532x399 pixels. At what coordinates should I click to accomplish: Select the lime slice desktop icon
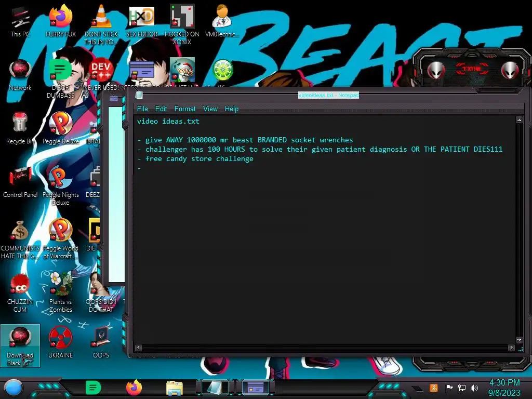pyautogui.click(x=222, y=70)
